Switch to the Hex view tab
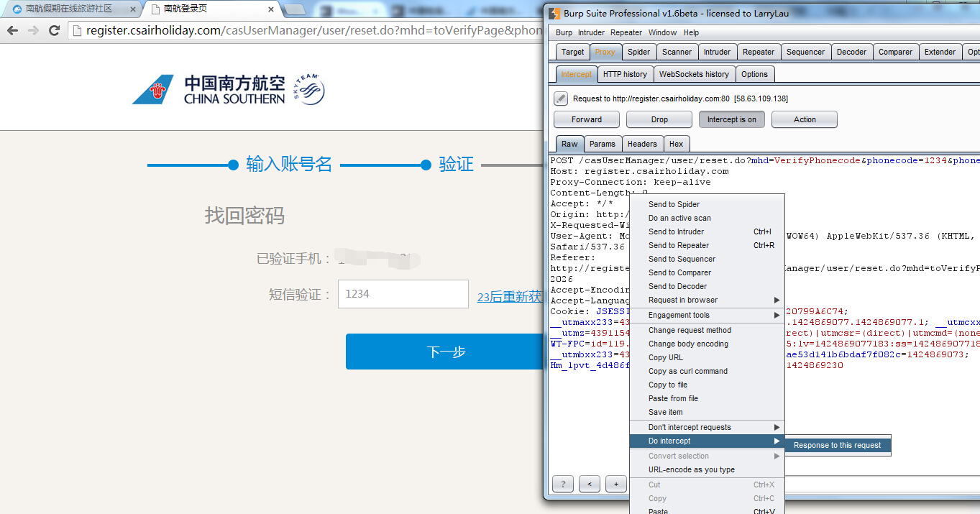 (677, 144)
